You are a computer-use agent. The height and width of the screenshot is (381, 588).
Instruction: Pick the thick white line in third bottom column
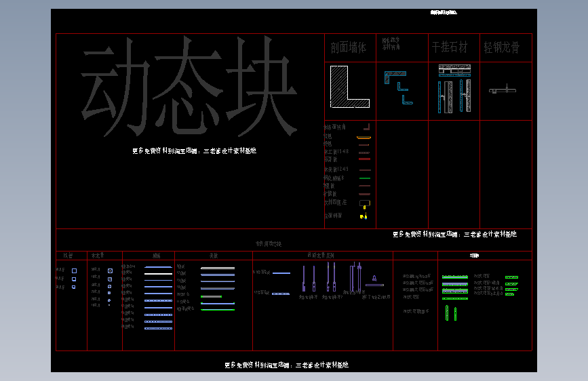158,274
